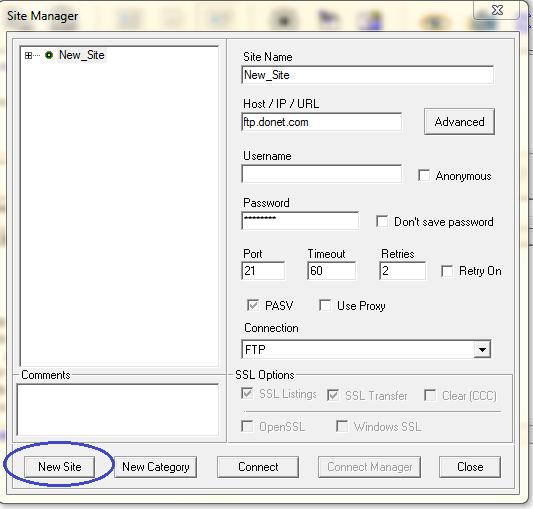Image resolution: width=533 pixels, height=509 pixels.
Task: Click the FTP connection combo box
Action: pyautogui.click(x=366, y=349)
